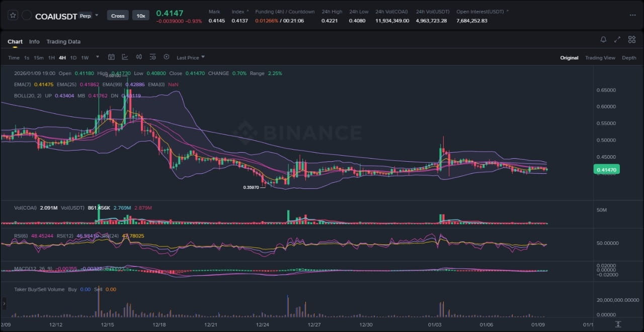Click the COAI coin logo circle
This screenshot has height=332, width=644.
[27, 16]
